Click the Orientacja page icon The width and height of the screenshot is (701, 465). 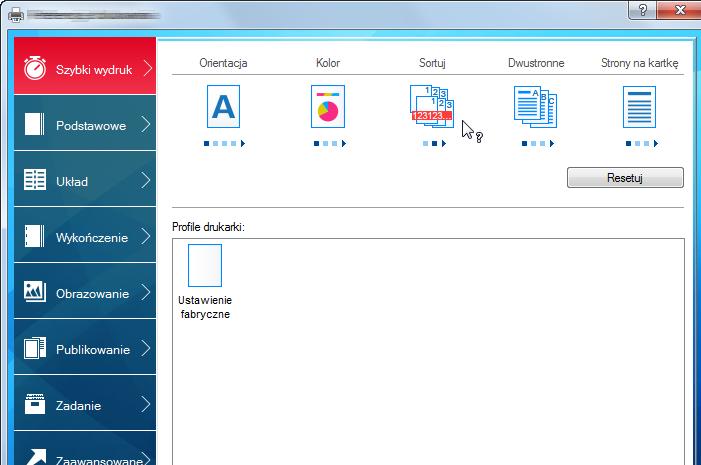coord(224,106)
